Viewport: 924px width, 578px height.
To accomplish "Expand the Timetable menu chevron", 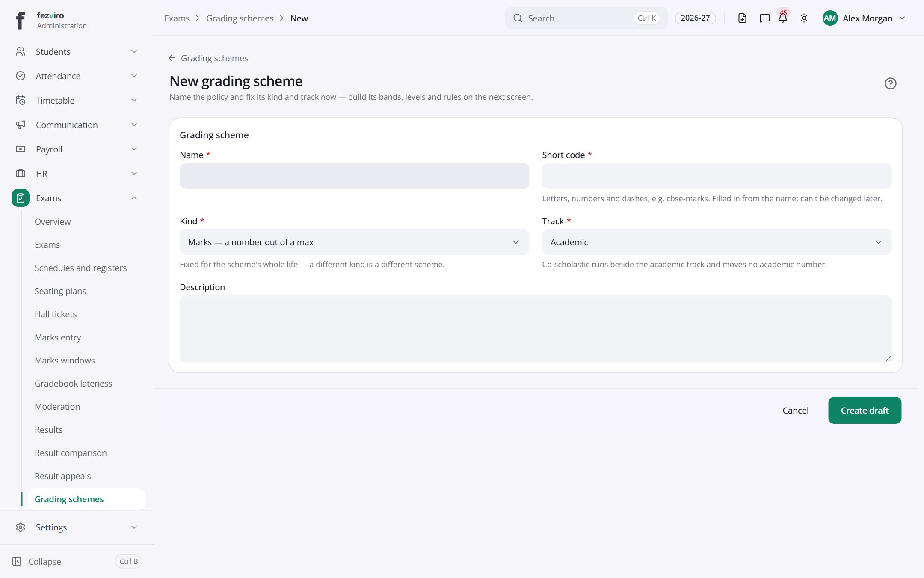I will click(x=134, y=101).
